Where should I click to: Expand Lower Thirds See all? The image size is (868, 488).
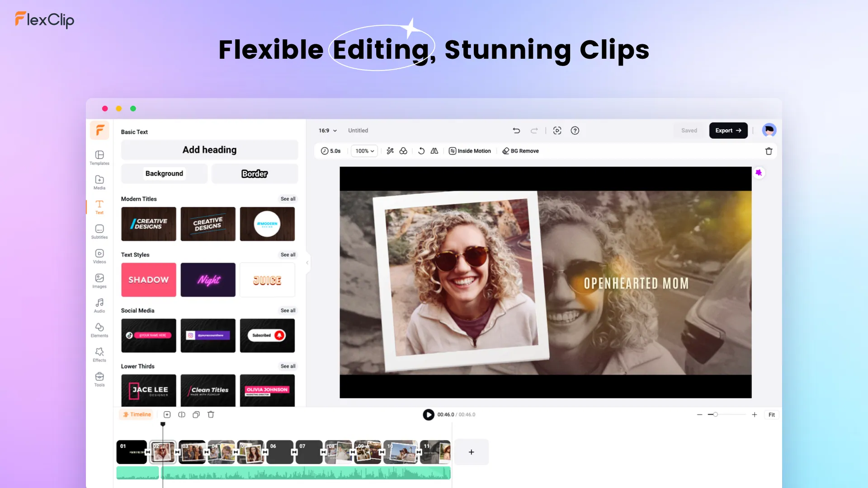click(x=288, y=366)
